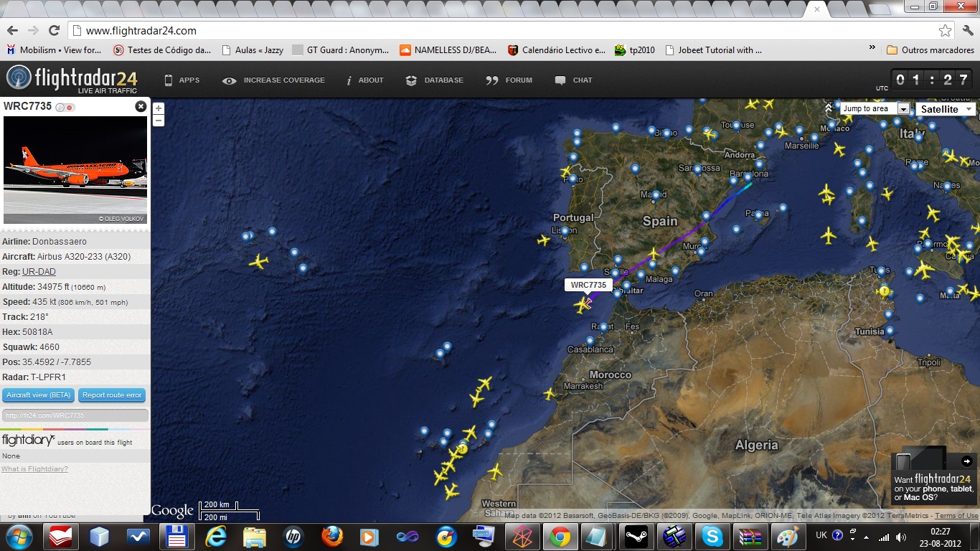Open Skype from the Windows taskbar
Screen dimensions: 980x551
coord(712,537)
